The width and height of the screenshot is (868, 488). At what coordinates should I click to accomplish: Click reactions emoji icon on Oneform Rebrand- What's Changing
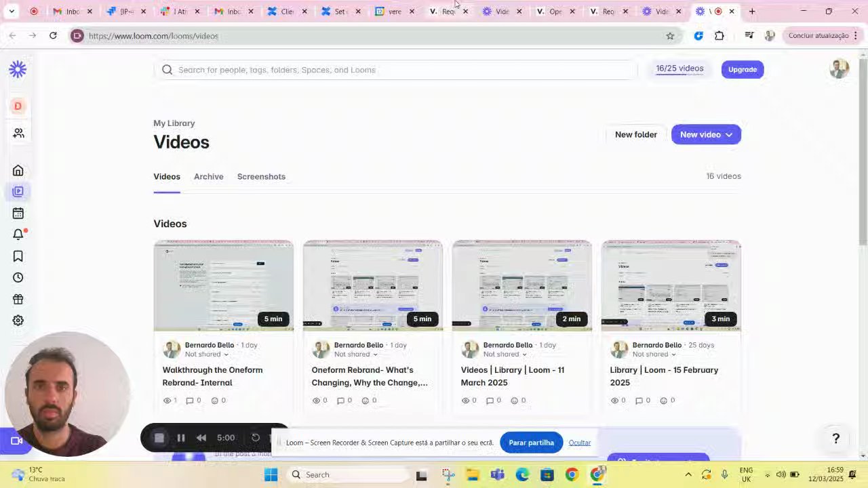coord(365,401)
